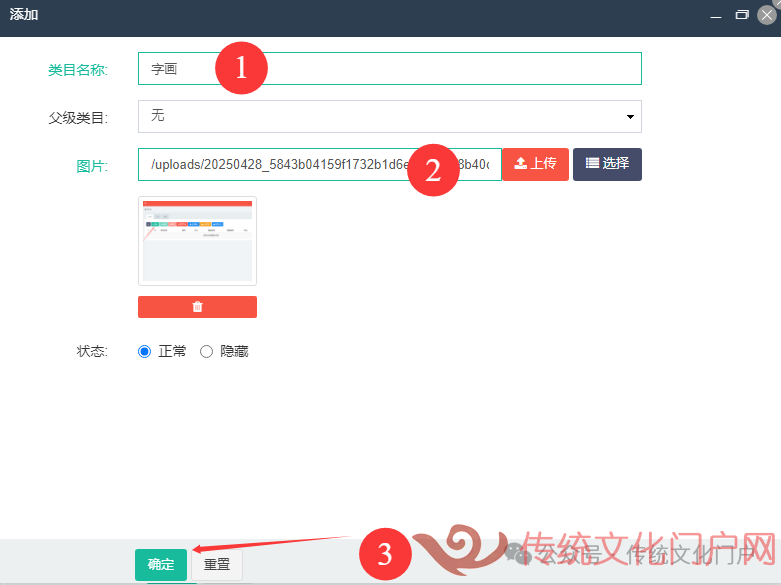The image size is (781, 585).
Task: Delete the image with trash button
Action: point(197,307)
